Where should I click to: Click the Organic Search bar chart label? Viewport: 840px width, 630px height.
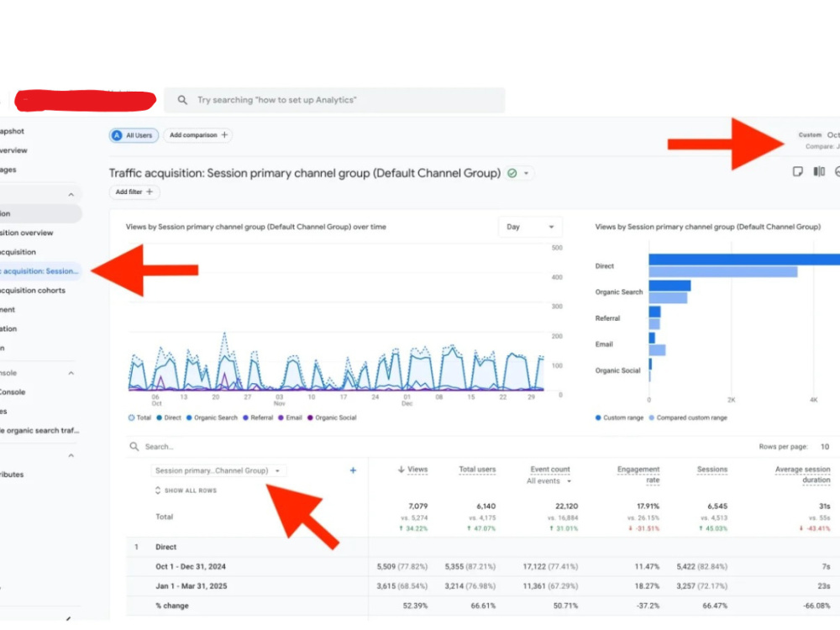pyautogui.click(x=619, y=292)
